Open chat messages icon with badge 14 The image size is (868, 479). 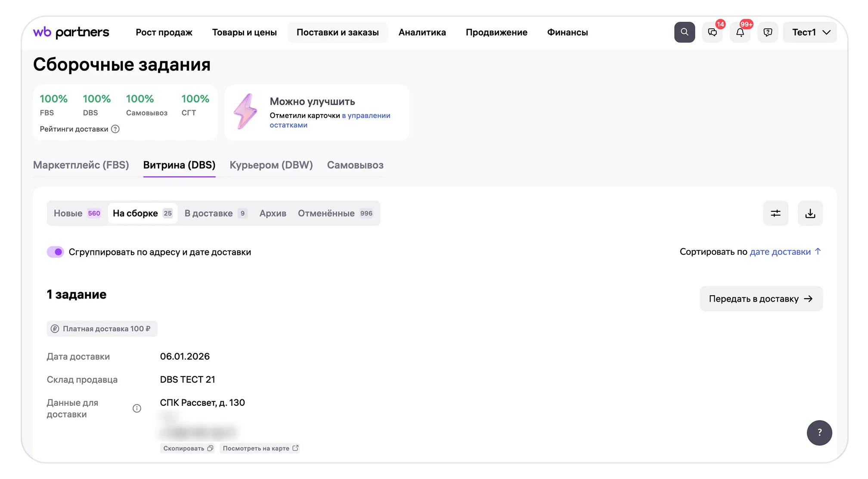click(x=712, y=32)
